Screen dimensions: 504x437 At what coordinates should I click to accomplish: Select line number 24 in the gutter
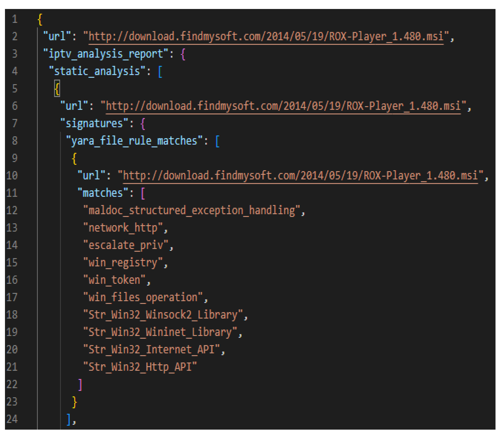[12, 419]
